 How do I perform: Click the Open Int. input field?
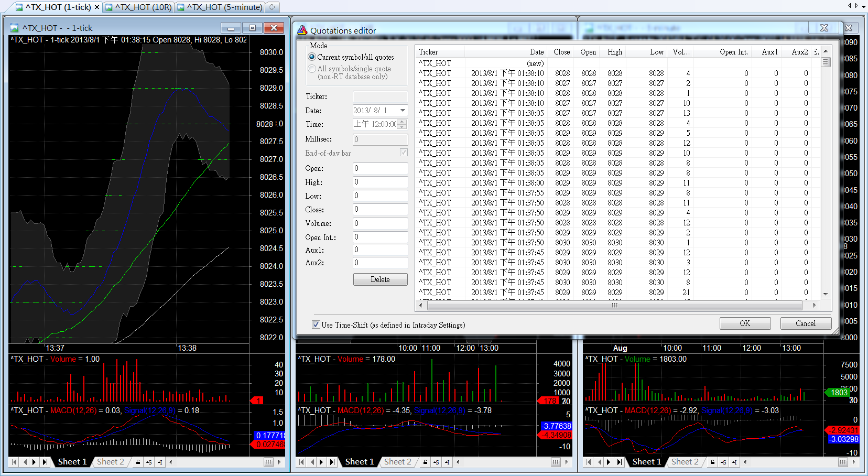click(380, 237)
